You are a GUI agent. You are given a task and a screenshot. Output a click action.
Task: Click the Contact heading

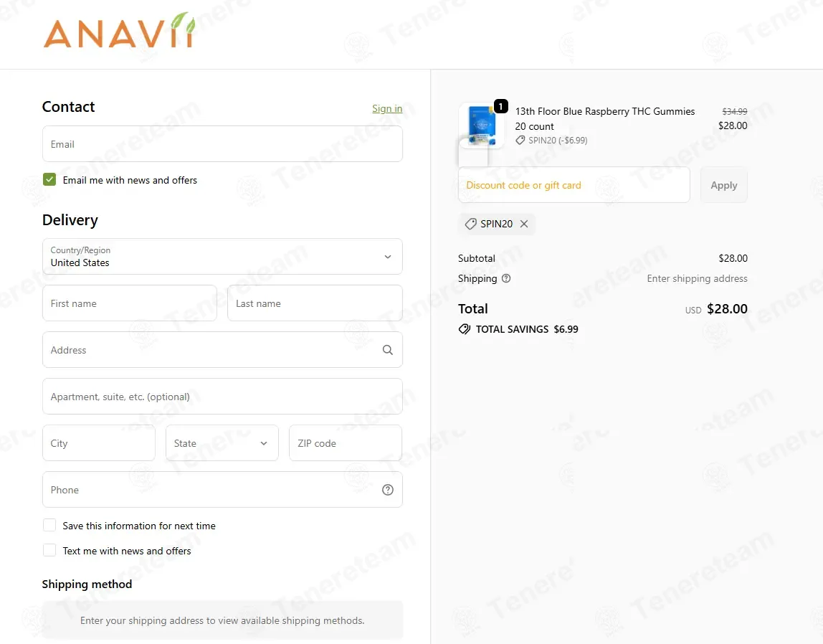point(68,107)
